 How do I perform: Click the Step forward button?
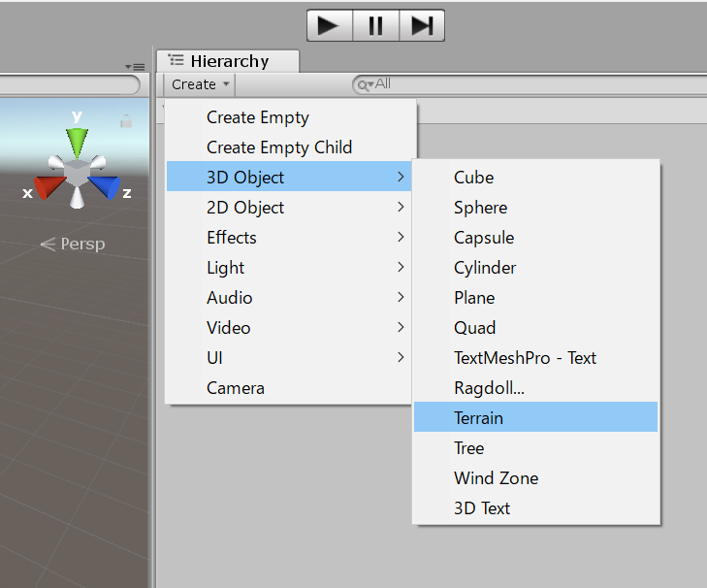pos(422,25)
